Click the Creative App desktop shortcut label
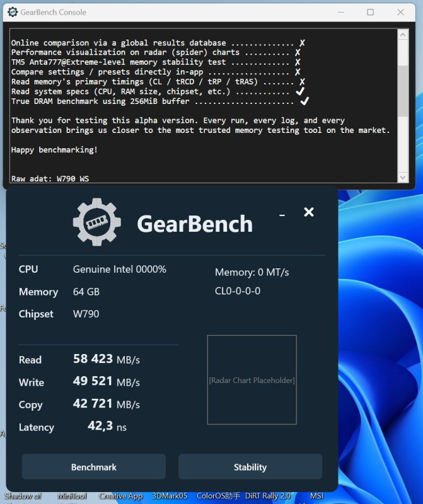This screenshot has height=504, width=423. pos(121,496)
